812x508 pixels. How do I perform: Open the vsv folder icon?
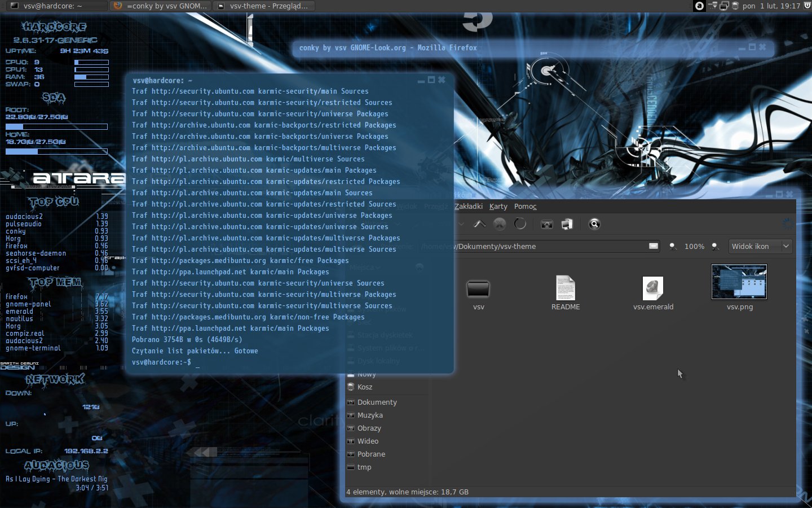coord(478,289)
